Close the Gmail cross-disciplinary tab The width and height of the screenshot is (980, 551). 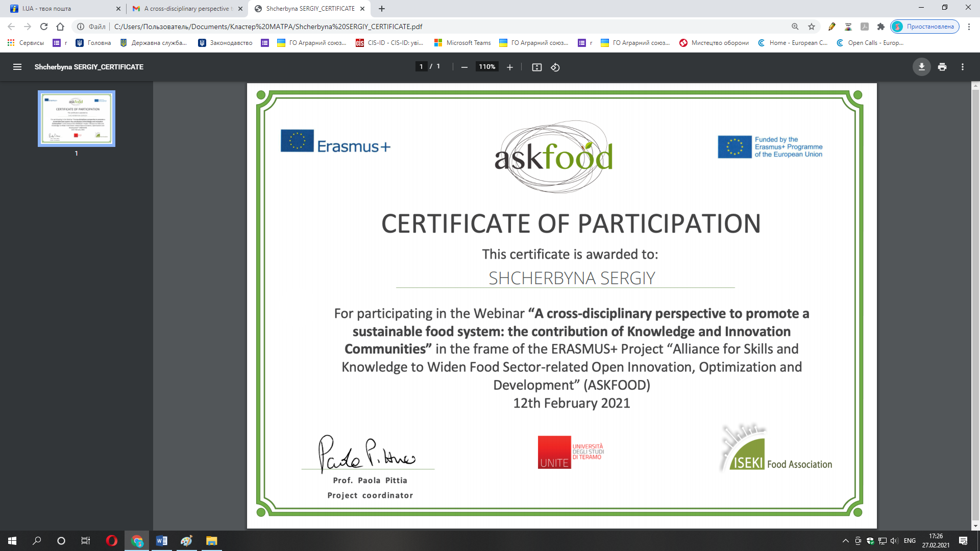coord(240,9)
